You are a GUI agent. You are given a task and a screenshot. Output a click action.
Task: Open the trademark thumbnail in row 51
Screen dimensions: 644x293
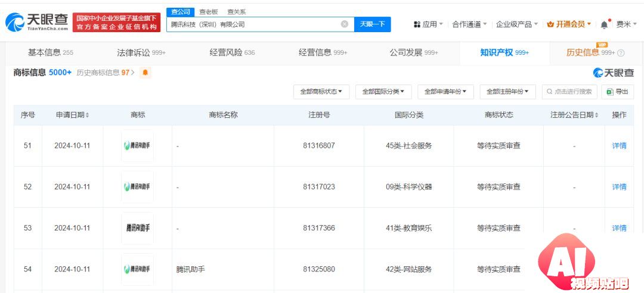(x=137, y=146)
